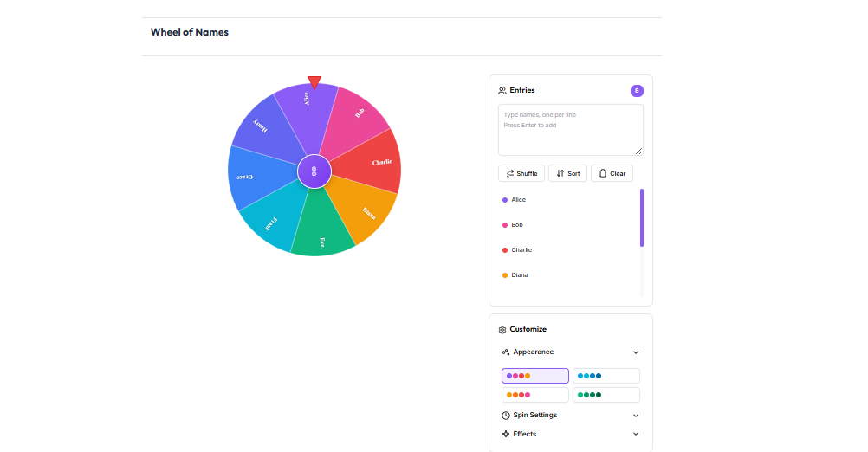Click the Wheel of Names heading
Viewport: 868px width, 452px height.
190,32
